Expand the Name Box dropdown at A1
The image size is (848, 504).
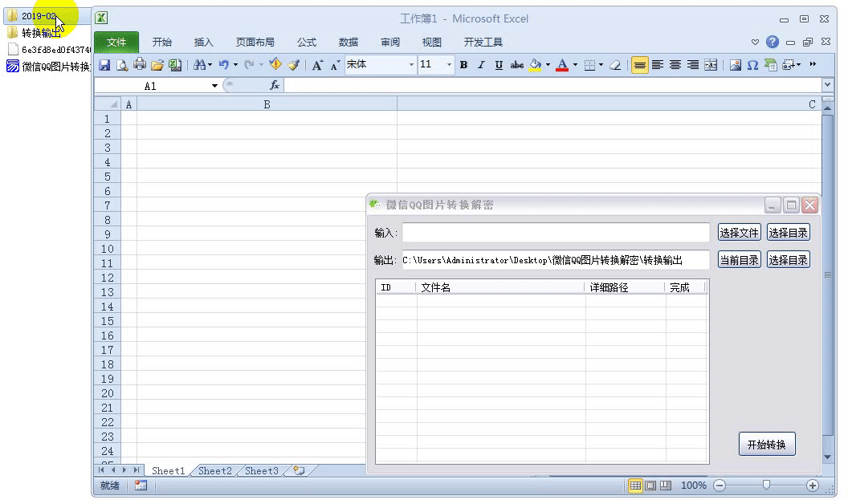pyautogui.click(x=214, y=86)
